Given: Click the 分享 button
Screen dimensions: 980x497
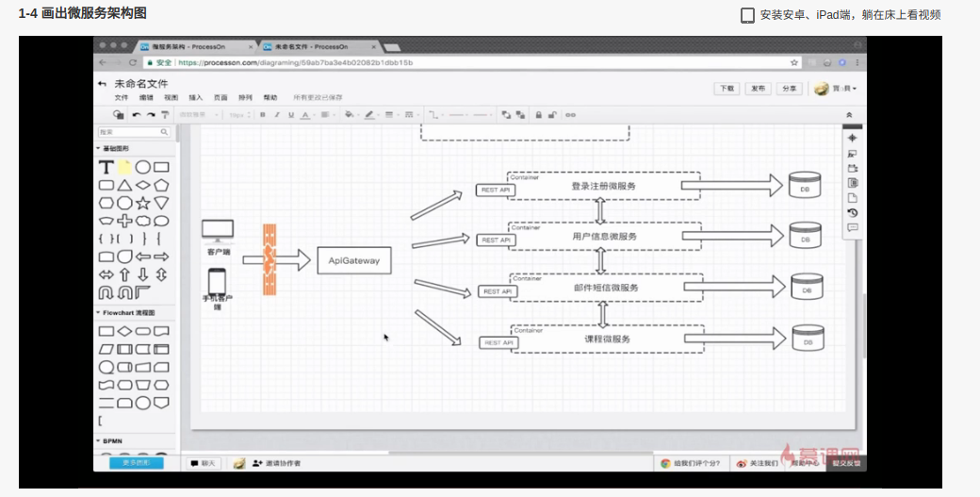Looking at the screenshot, I should [x=790, y=89].
